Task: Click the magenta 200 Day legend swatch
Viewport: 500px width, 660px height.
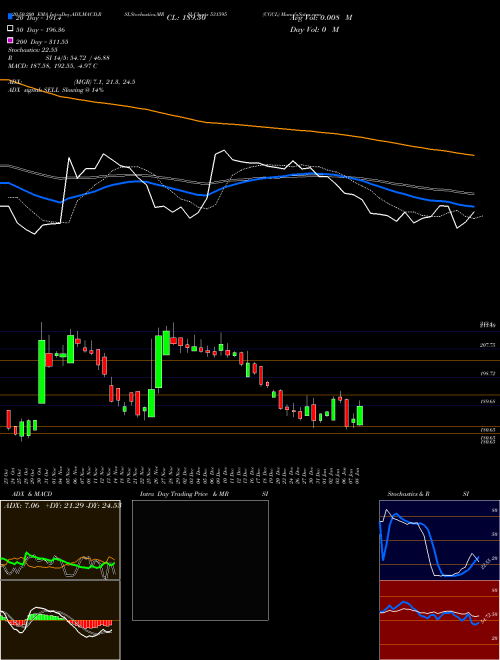Action: [x=11, y=40]
